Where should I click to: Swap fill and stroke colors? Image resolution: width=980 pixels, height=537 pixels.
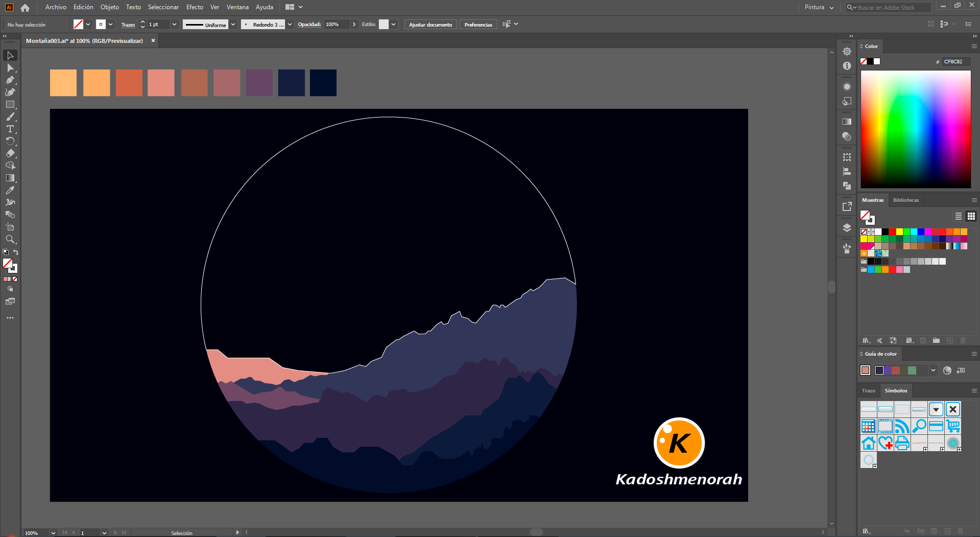16,252
